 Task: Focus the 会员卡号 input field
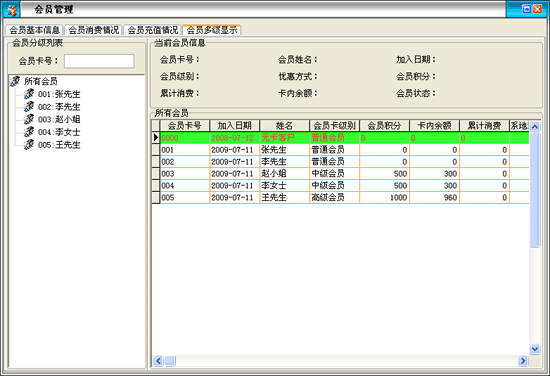click(99, 61)
